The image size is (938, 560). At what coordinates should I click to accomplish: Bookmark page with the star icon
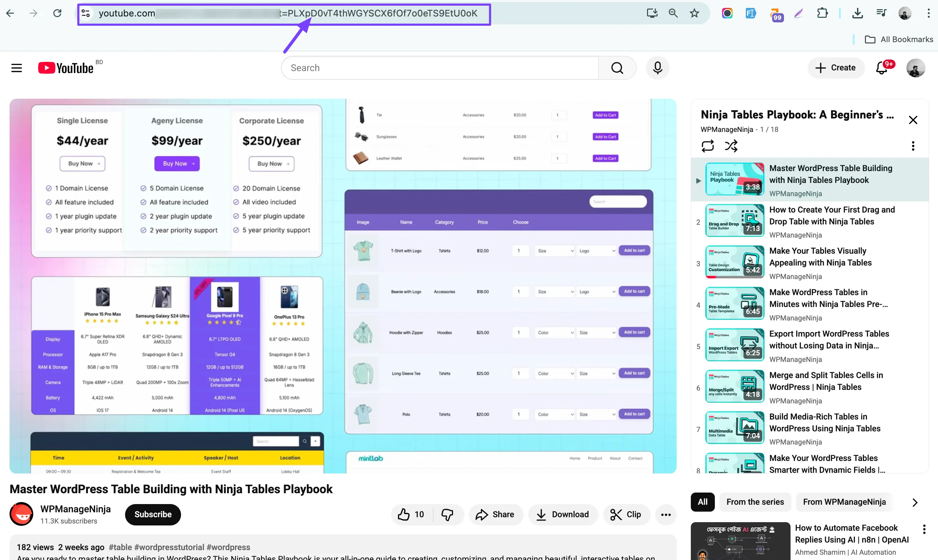(x=694, y=13)
